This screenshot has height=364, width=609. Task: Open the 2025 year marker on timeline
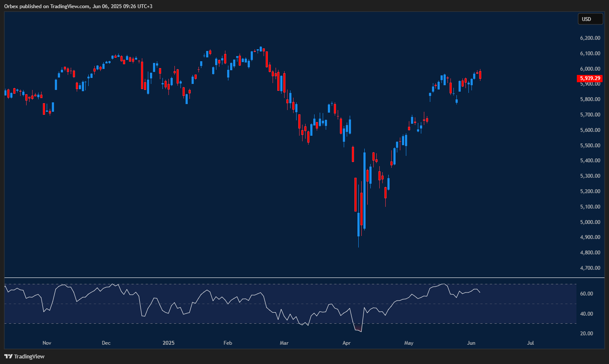point(168,343)
